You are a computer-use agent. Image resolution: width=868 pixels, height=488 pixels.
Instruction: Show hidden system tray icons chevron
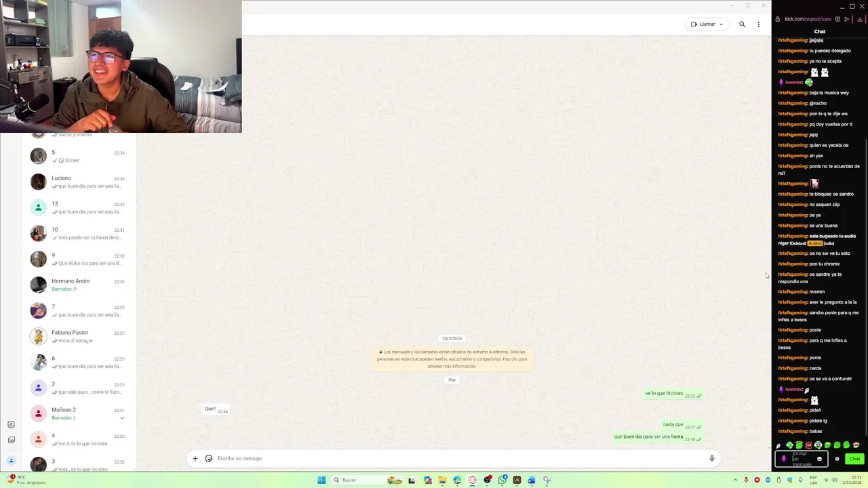735,480
